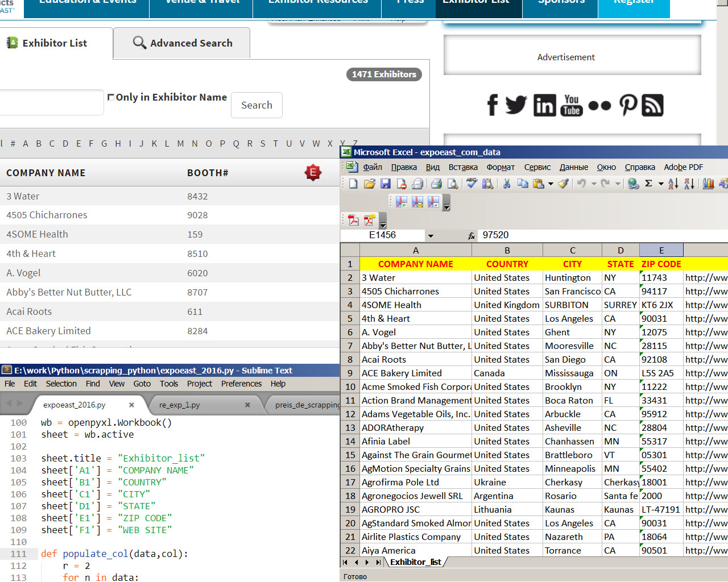Close the re_exp_1.py tab
Viewport: 728px width, 582px height.
247,405
